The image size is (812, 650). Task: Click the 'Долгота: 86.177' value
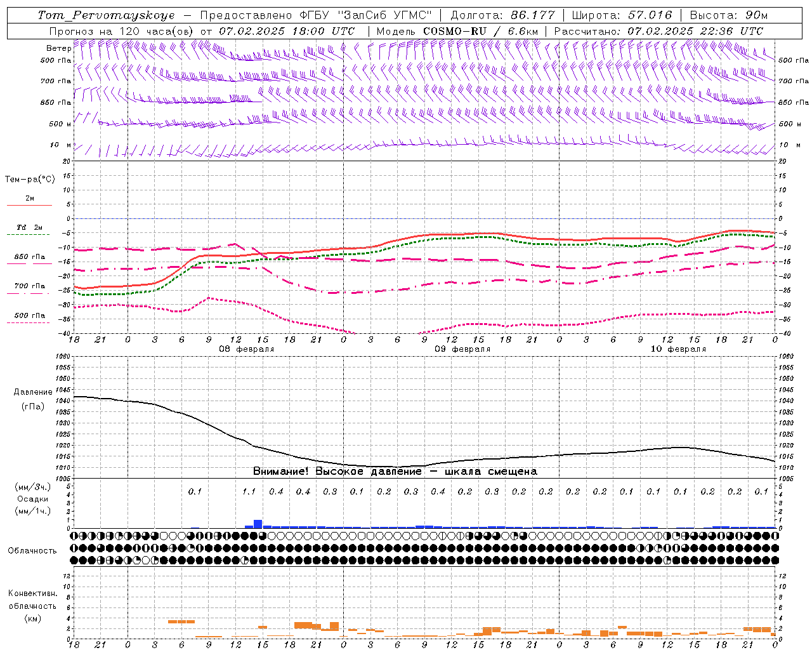click(502, 15)
